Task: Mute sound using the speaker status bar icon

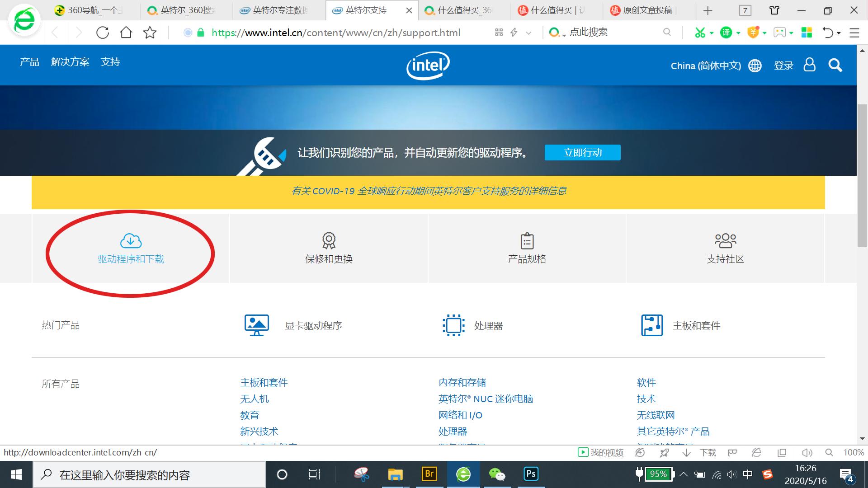Action: tap(807, 452)
